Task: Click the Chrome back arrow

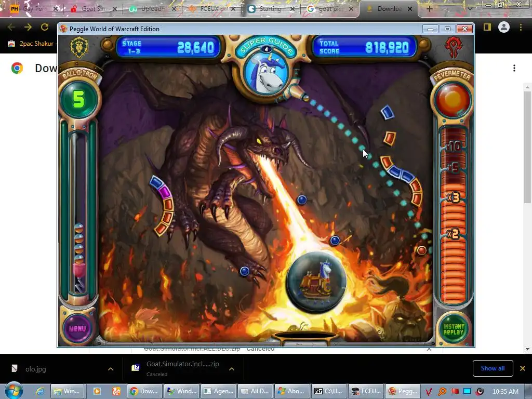Action: (11, 27)
